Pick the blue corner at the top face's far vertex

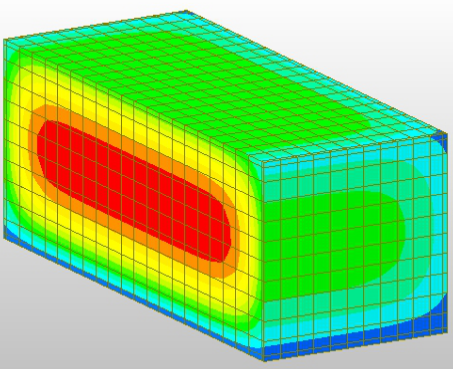coord(186,13)
